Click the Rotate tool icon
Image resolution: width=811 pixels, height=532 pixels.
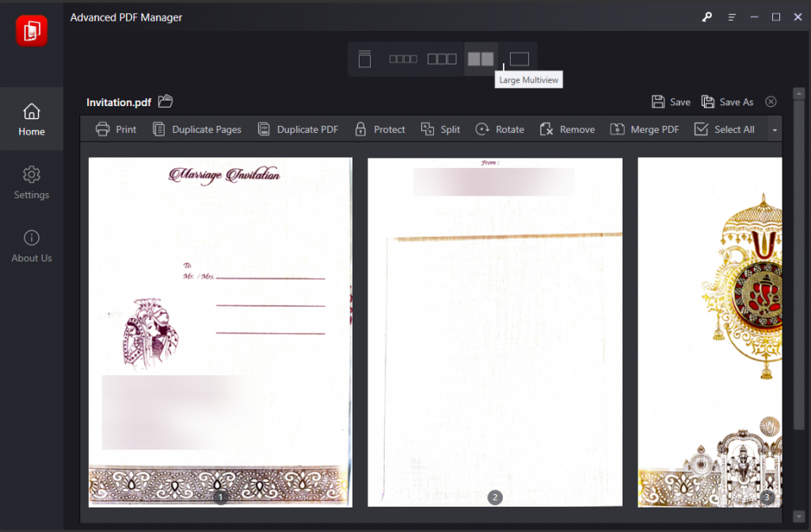499,129
